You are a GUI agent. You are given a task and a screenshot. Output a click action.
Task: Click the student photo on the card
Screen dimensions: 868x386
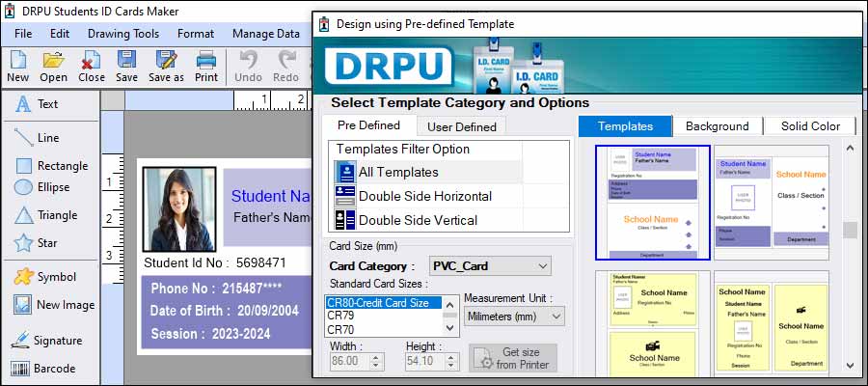tap(179, 209)
